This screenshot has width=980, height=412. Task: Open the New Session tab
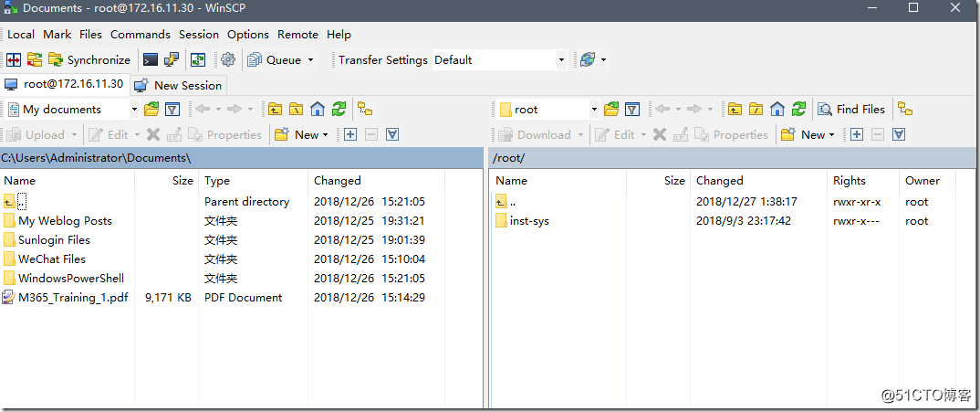[179, 85]
